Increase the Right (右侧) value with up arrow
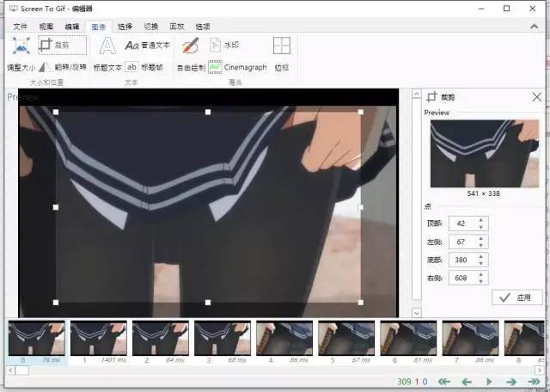Image resolution: width=550 pixels, height=392 pixels. click(481, 275)
